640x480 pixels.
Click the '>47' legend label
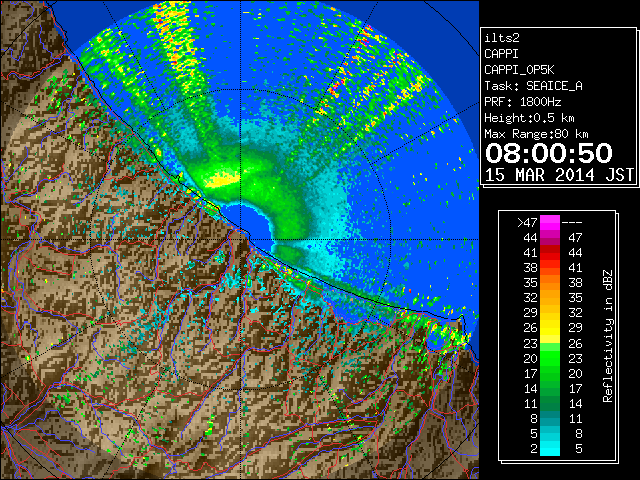(527, 222)
